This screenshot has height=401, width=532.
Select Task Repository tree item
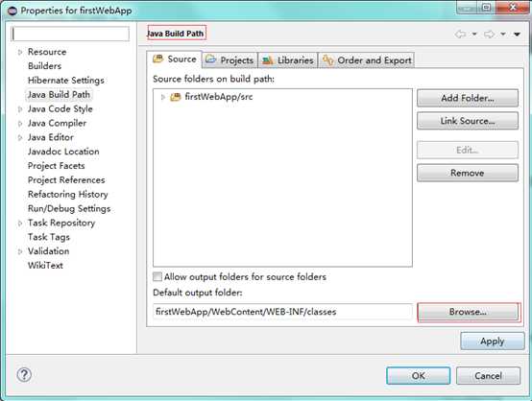tap(61, 223)
